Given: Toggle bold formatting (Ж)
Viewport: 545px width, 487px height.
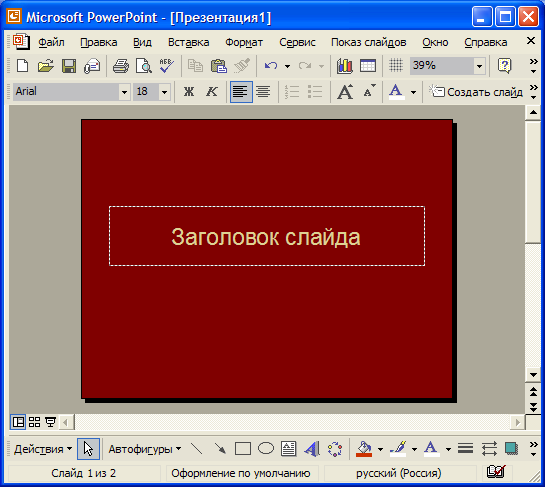Looking at the screenshot, I should pos(189,92).
